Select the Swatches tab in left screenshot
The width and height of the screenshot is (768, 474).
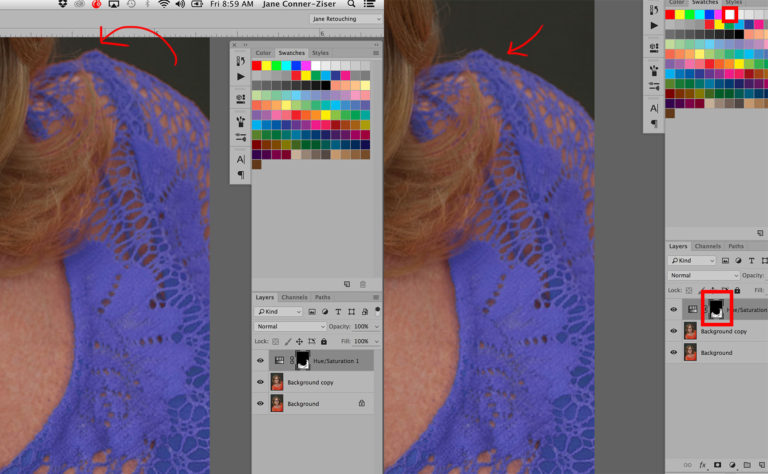point(291,53)
